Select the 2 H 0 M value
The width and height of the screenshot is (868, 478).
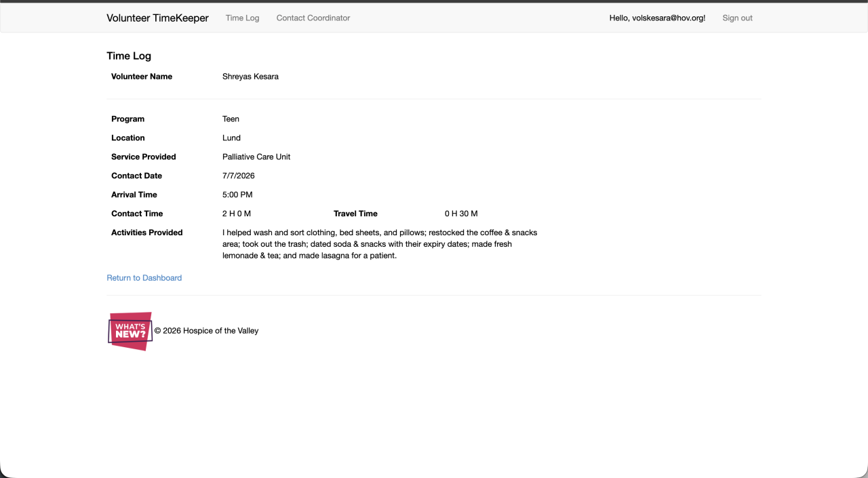tap(237, 214)
